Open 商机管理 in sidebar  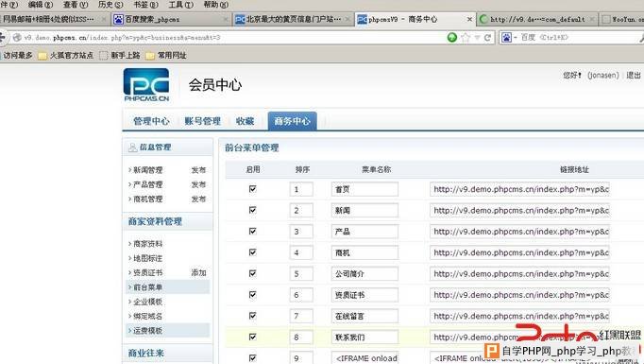tap(148, 199)
